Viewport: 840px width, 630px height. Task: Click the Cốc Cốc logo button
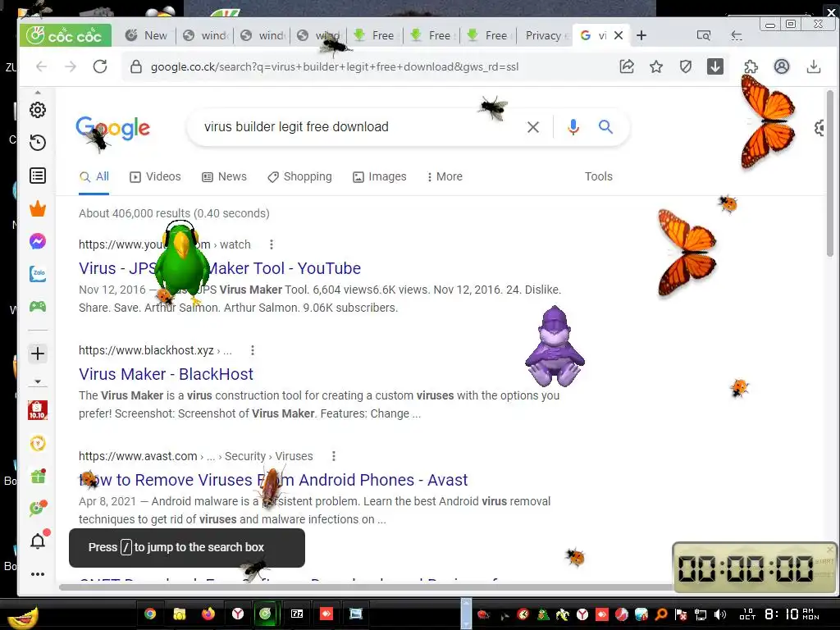(x=66, y=35)
